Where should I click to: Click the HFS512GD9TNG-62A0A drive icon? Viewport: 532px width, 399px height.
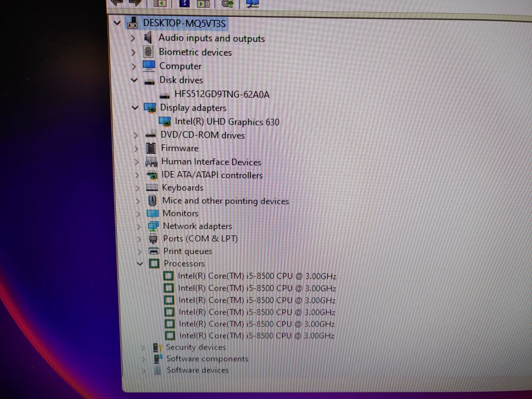pyautogui.click(x=164, y=96)
